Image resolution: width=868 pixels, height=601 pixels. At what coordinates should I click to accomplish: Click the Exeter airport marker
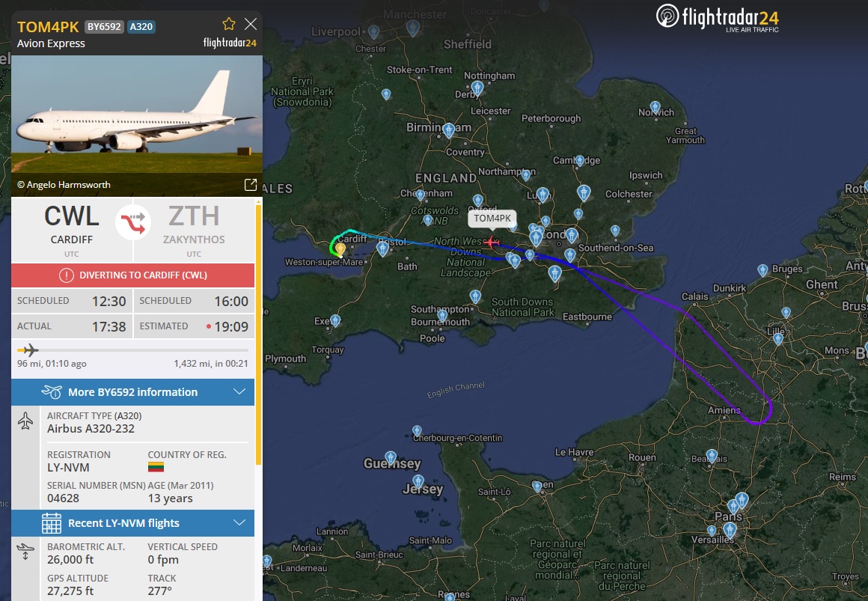335,321
